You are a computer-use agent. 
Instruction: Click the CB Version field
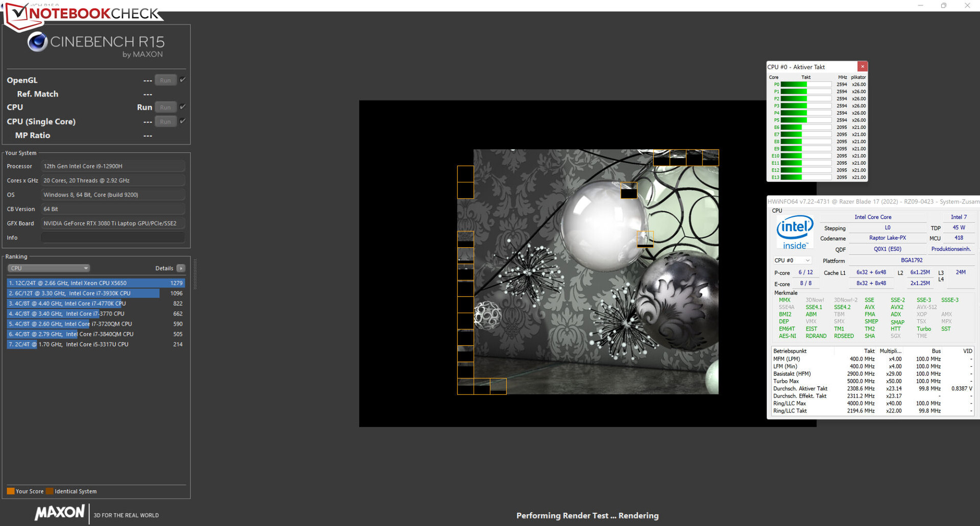click(x=113, y=209)
